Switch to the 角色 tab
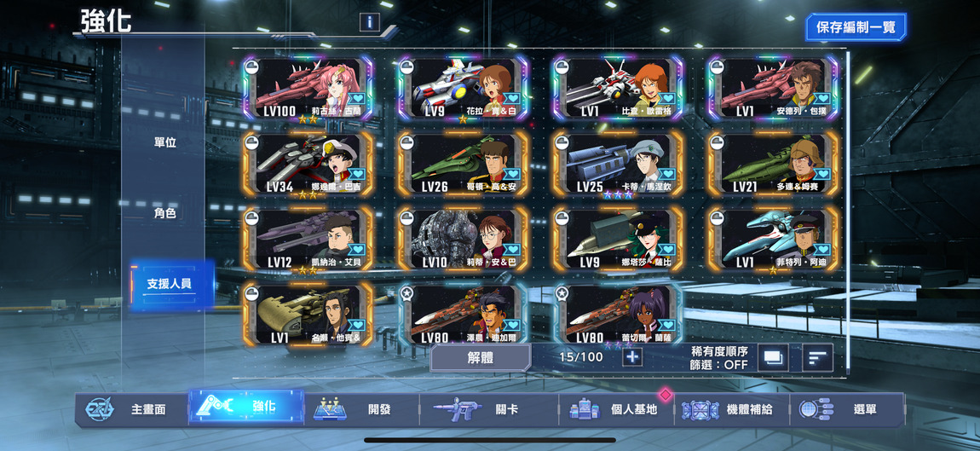 pyautogui.click(x=165, y=213)
